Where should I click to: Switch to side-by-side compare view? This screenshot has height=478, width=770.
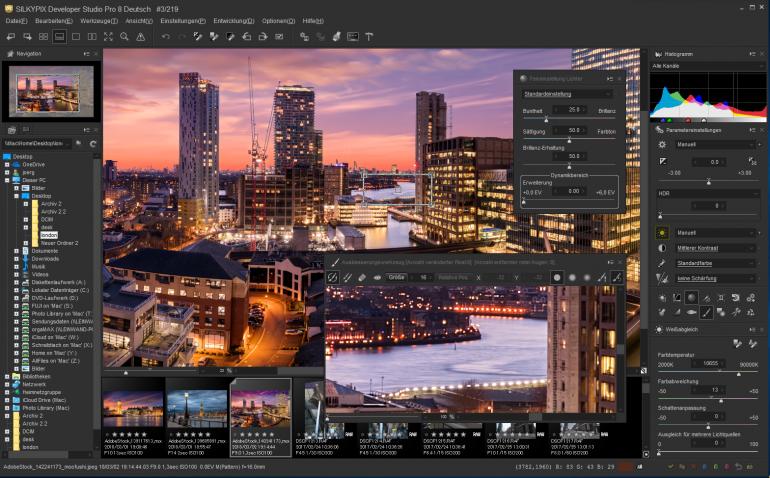92,37
